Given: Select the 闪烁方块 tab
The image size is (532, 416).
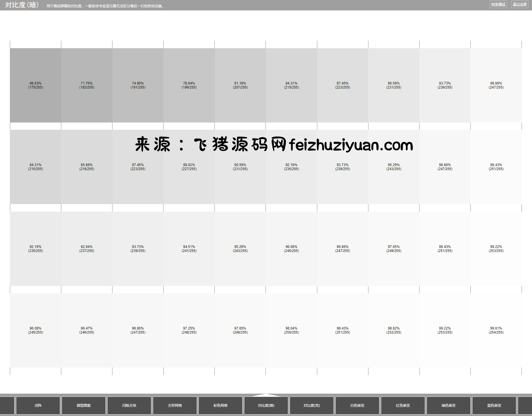Looking at the screenshot, I should click(129, 405).
